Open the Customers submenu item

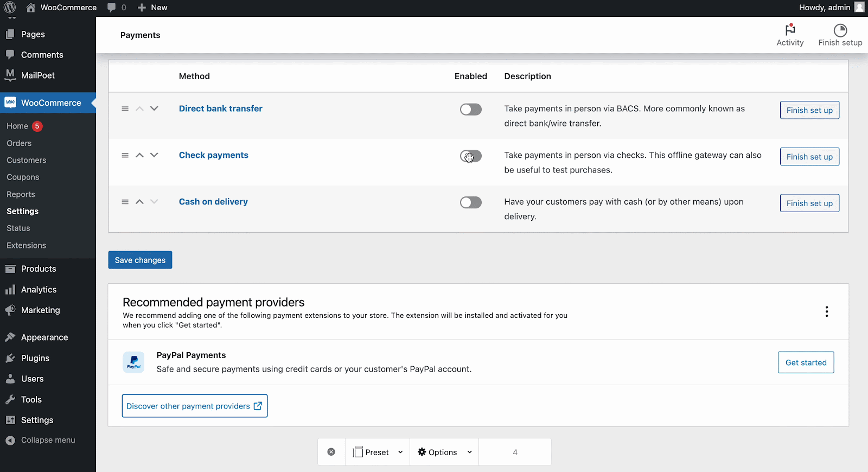click(x=27, y=160)
